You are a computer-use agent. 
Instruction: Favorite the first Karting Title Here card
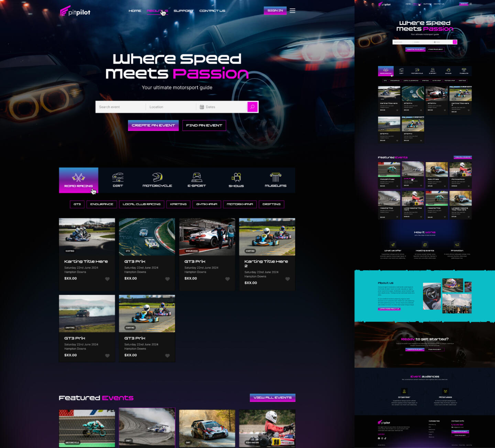tap(107, 279)
